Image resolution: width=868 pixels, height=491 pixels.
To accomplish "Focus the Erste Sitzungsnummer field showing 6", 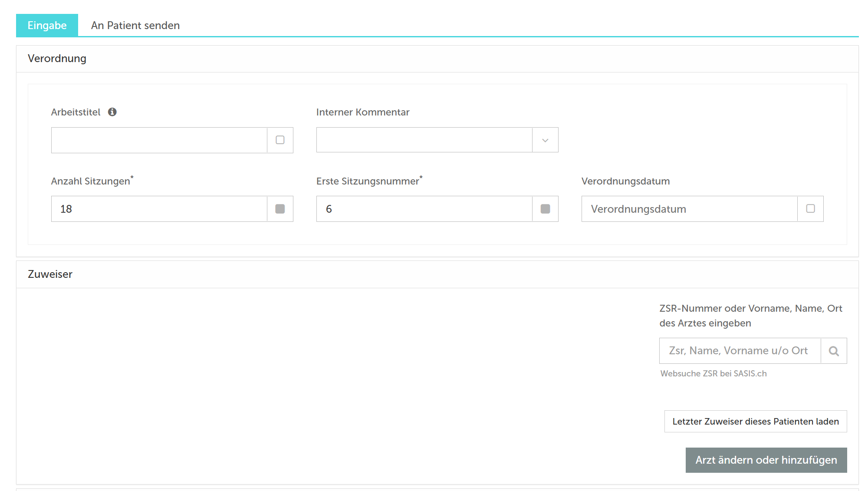I will tap(424, 209).
